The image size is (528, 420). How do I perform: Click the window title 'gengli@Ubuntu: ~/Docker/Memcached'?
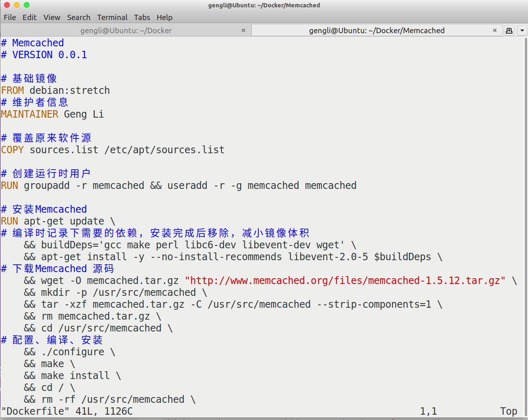tap(264, 5)
